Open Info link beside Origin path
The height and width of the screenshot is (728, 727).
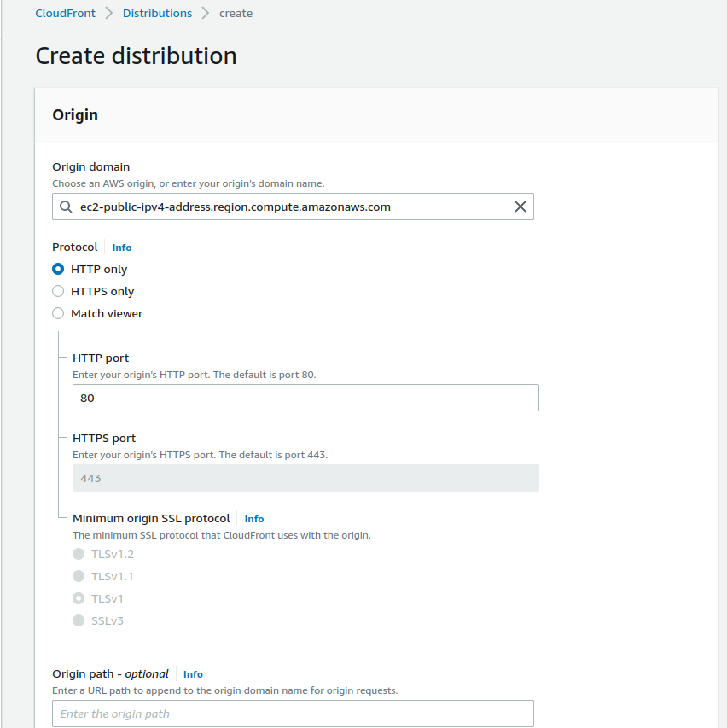pos(193,674)
